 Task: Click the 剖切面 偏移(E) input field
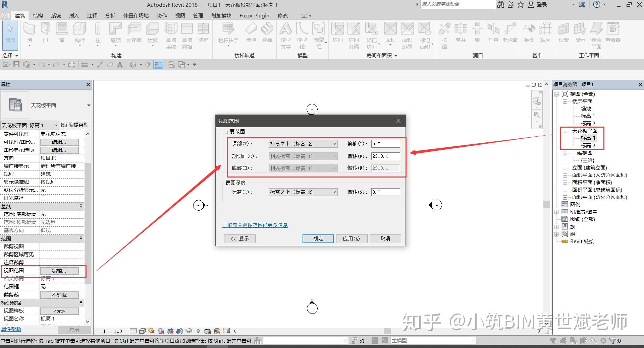385,156
